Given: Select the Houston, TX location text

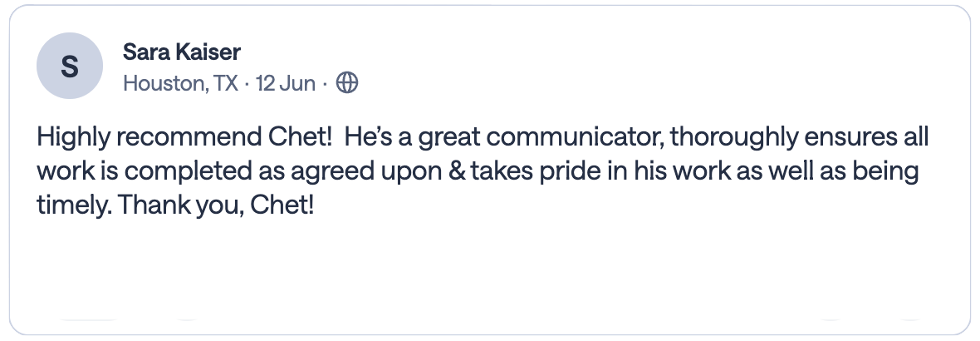Looking at the screenshot, I should pos(180,82).
